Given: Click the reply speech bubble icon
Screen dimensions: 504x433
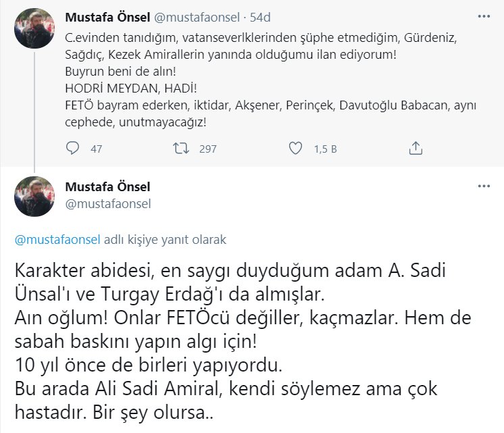Looking at the screenshot, I should point(74,148).
